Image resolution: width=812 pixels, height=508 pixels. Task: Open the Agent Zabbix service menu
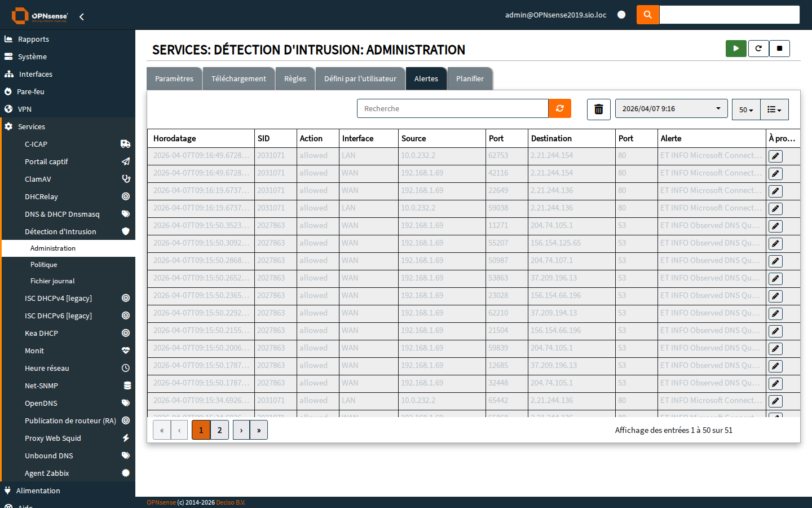(69, 473)
